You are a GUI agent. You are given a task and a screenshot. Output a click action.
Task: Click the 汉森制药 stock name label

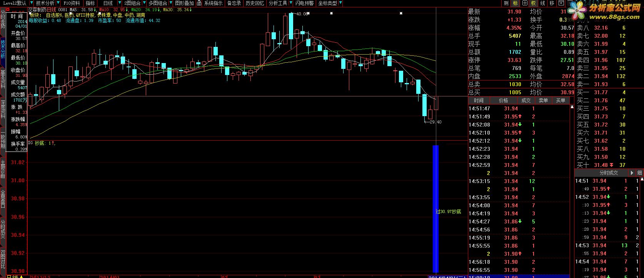(x=37, y=10)
